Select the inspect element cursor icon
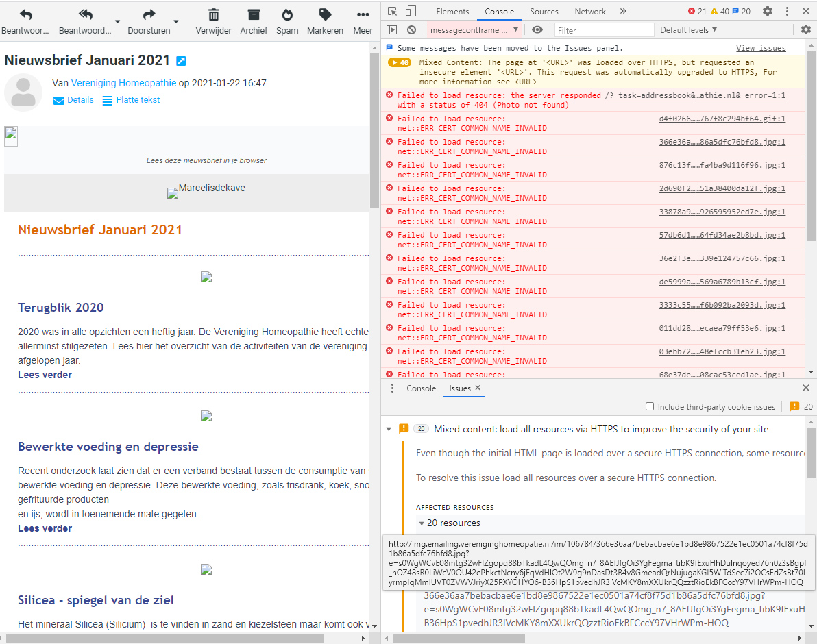Screen dimensions: 817x644 391,11
